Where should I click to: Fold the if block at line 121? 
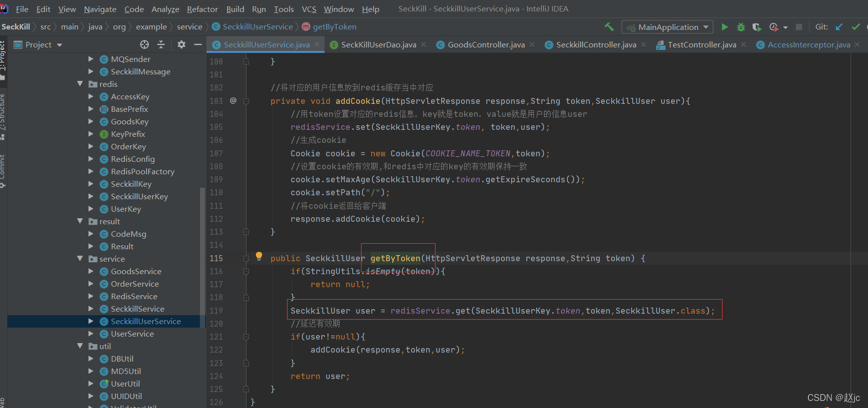coord(246,337)
